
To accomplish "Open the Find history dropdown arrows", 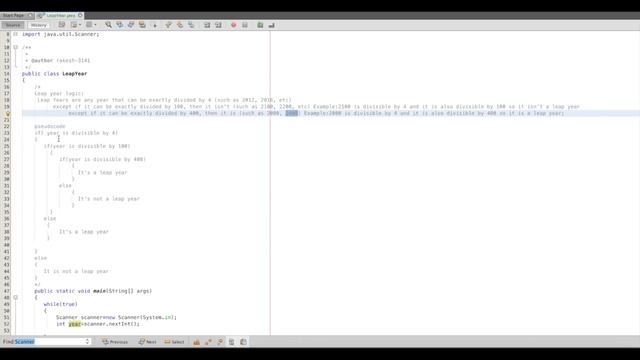I will click(x=87, y=342).
